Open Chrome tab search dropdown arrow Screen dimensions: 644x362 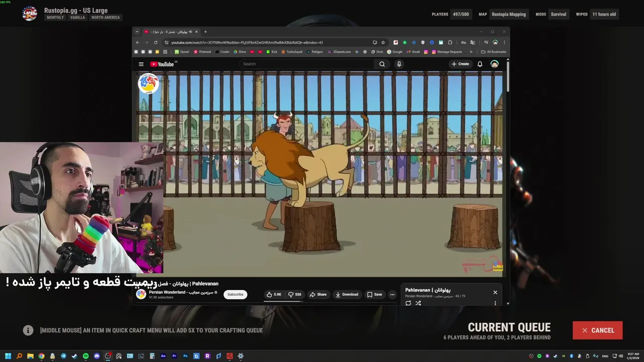pyautogui.click(x=137, y=32)
